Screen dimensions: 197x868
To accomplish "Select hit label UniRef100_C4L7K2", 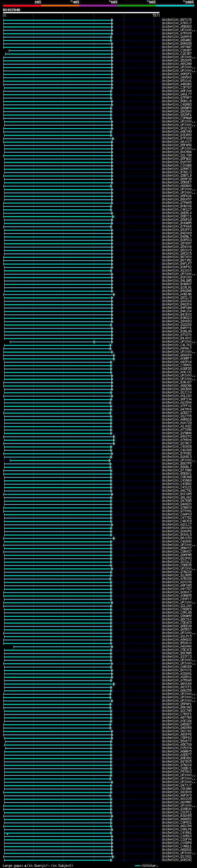I will click(177, 345).
